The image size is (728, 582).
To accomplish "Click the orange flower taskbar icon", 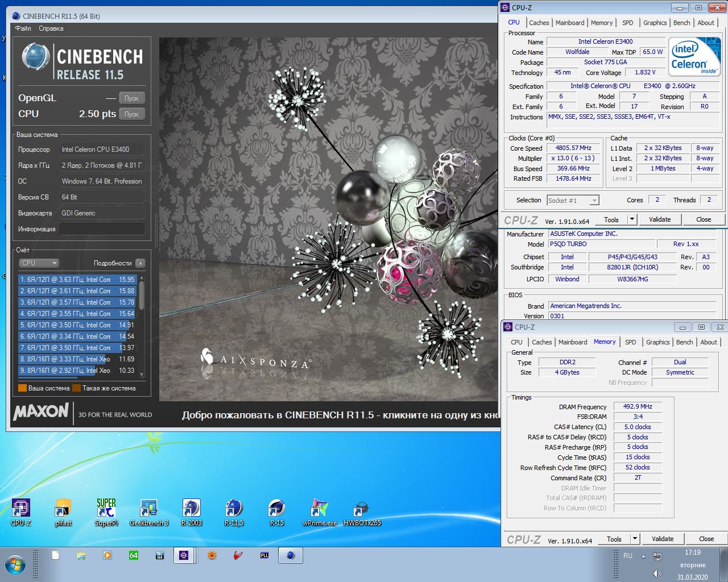I will coord(212,555).
